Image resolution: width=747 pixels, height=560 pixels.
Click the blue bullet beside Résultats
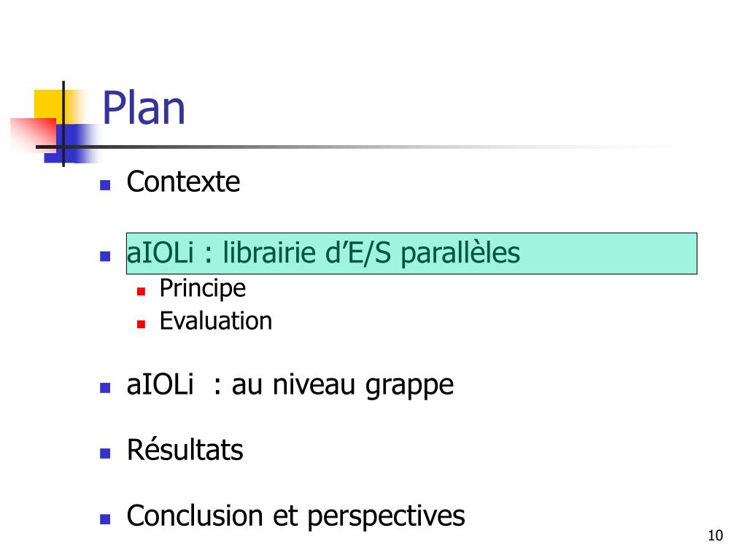(x=105, y=453)
